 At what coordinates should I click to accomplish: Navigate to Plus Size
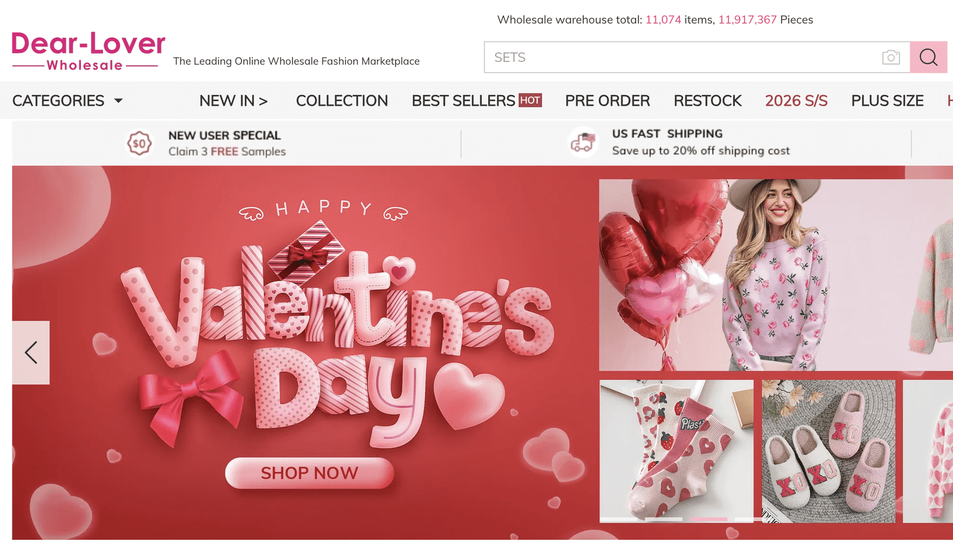[887, 101]
